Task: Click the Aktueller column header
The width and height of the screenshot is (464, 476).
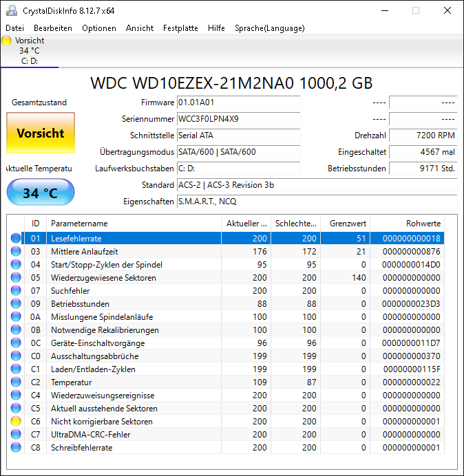Action: click(x=246, y=224)
